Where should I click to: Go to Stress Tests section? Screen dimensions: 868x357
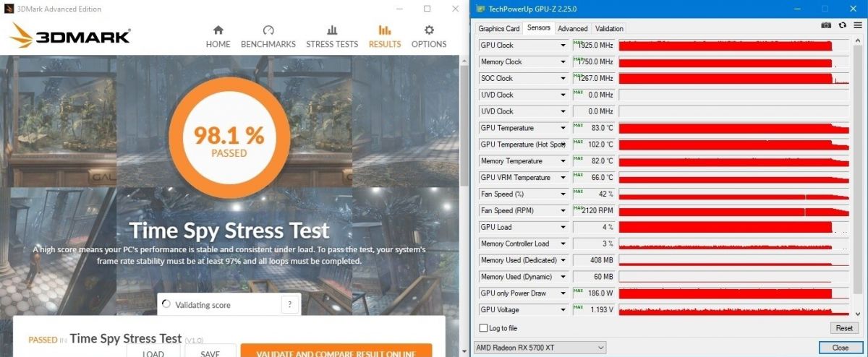click(x=332, y=37)
